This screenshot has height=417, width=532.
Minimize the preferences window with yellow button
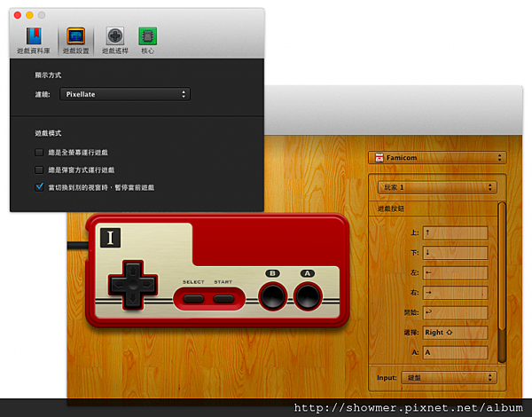coord(29,15)
